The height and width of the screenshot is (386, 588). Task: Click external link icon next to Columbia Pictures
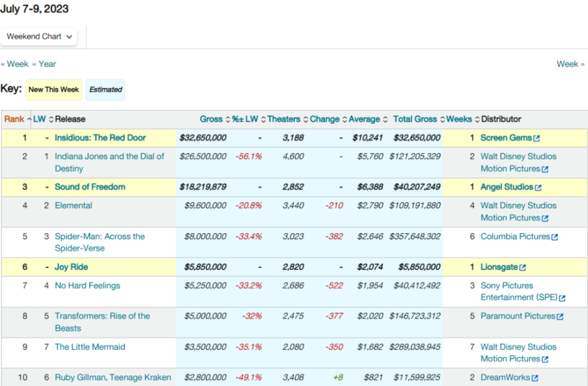554,237
